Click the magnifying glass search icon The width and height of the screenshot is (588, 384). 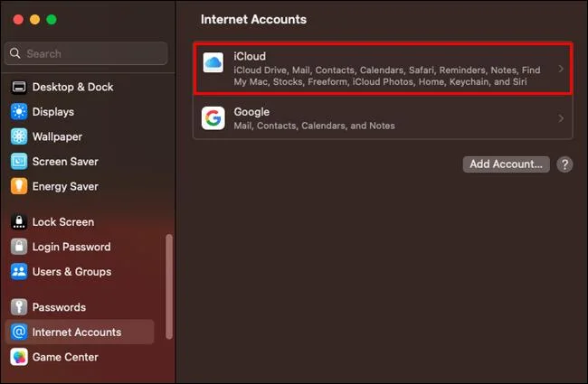15,53
